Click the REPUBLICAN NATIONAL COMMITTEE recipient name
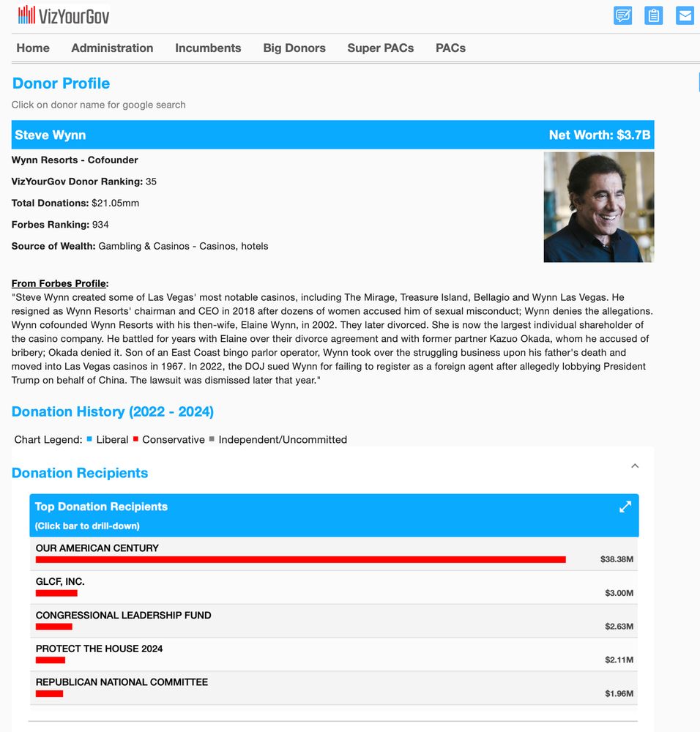The height and width of the screenshot is (732, 700). [x=122, y=682]
